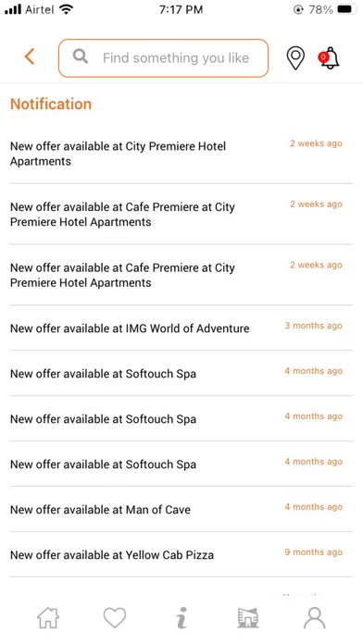Open the first Softouch Spa offer notification
The width and height of the screenshot is (363, 644).
click(181, 373)
